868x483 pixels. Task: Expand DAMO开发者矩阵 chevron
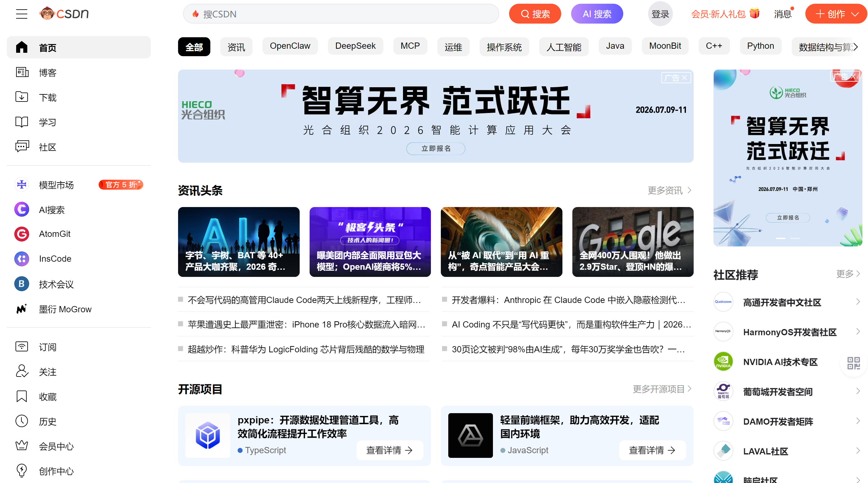click(x=858, y=421)
